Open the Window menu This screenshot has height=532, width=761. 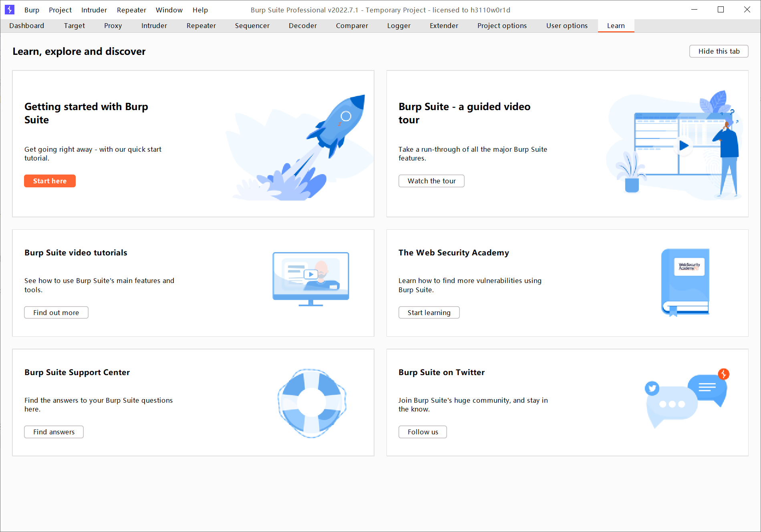tap(169, 10)
